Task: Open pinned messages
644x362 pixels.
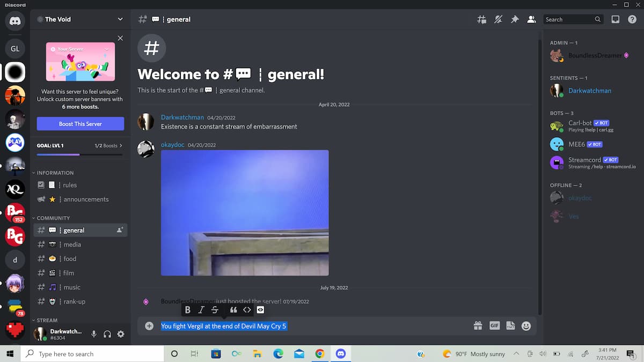Action: [515, 19]
